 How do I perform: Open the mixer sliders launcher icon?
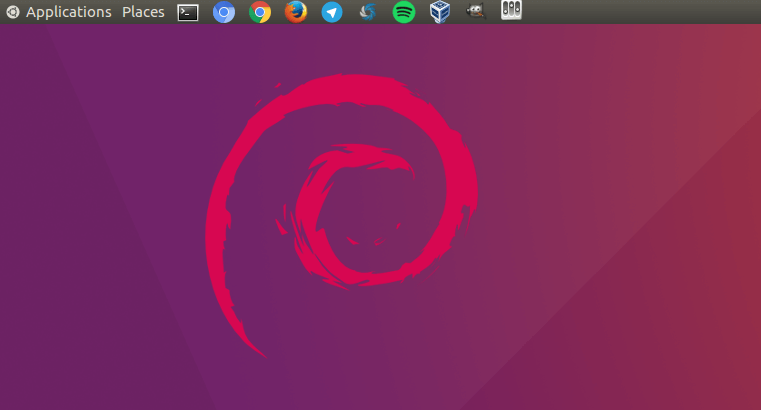click(511, 11)
